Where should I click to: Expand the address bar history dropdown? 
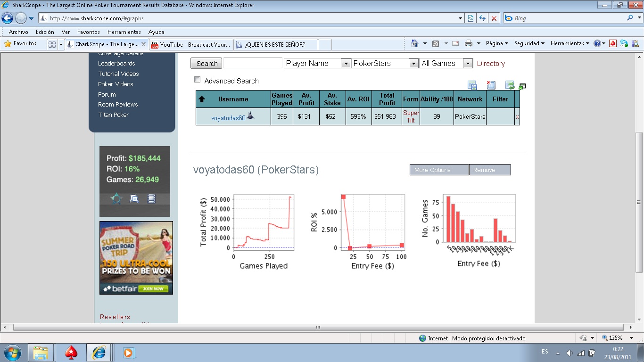(461, 18)
